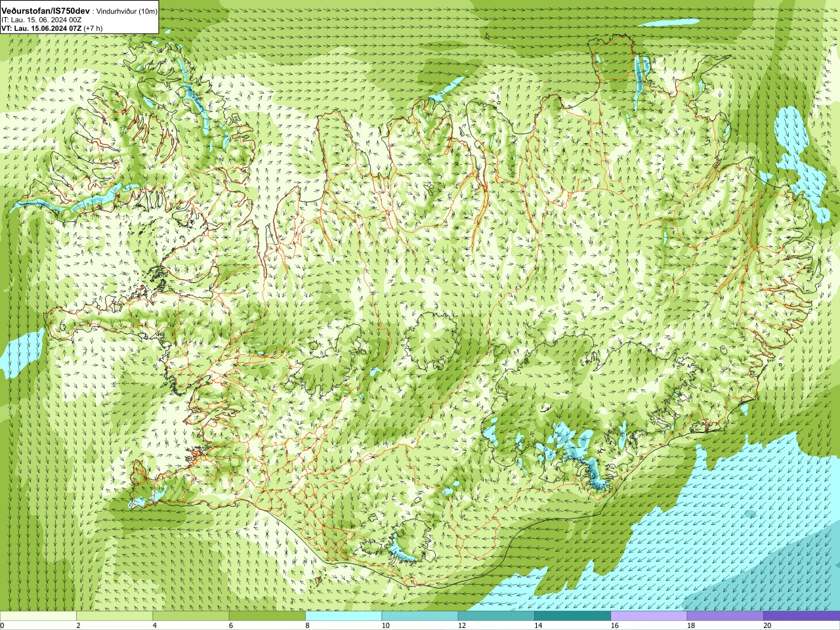
Task: Click the 4–6 green legend band
Action: coord(191,616)
